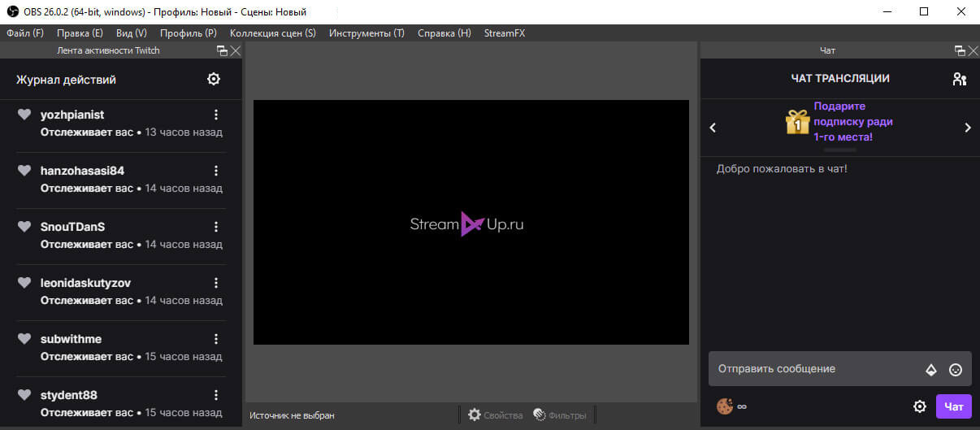This screenshot has height=430, width=980.
Task: Click the heart icon next to yozhpianist
Action: pyautogui.click(x=24, y=115)
